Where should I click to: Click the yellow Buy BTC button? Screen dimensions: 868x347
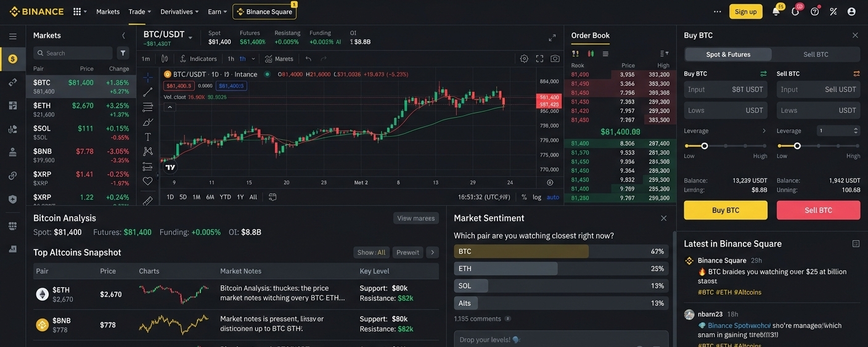click(x=726, y=210)
